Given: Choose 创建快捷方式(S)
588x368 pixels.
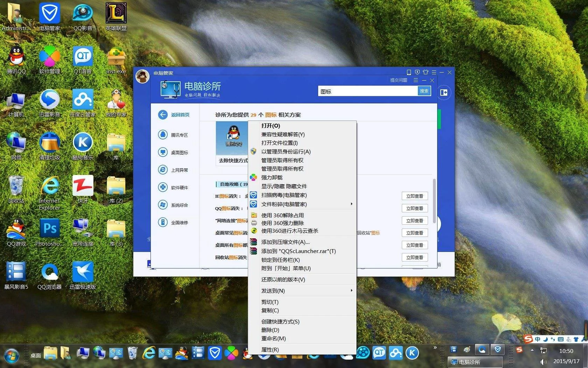Looking at the screenshot, I should click(302, 322).
